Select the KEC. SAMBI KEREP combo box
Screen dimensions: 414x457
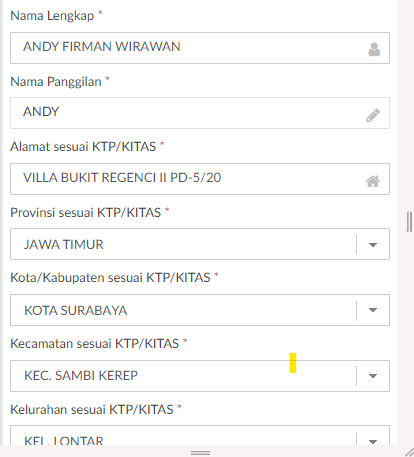click(200, 376)
